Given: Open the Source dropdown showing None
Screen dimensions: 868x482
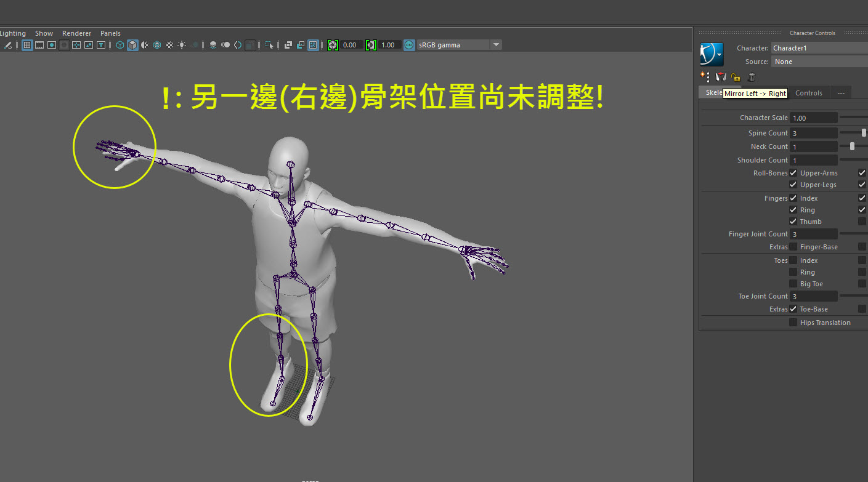Looking at the screenshot, I should [x=819, y=62].
